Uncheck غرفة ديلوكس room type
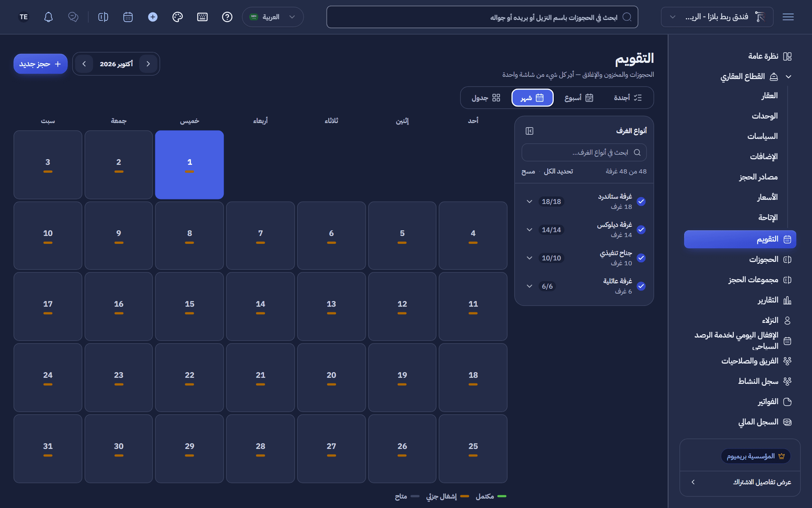 (641, 230)
